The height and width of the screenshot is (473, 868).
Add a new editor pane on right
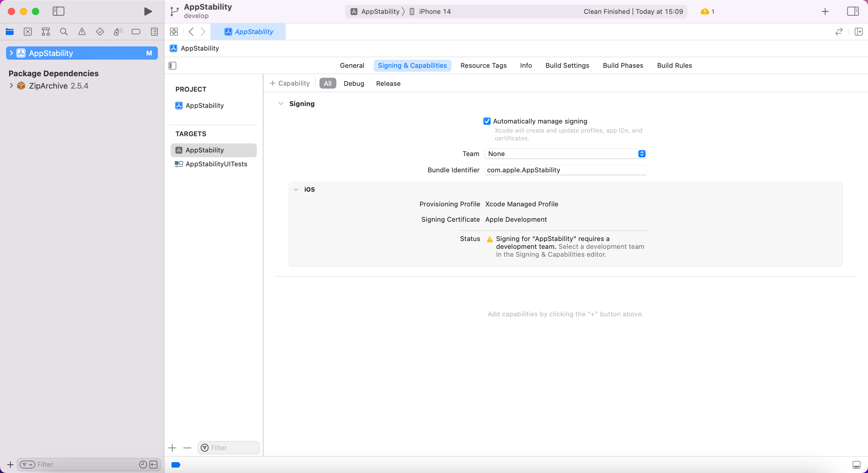tap(859, 32)
